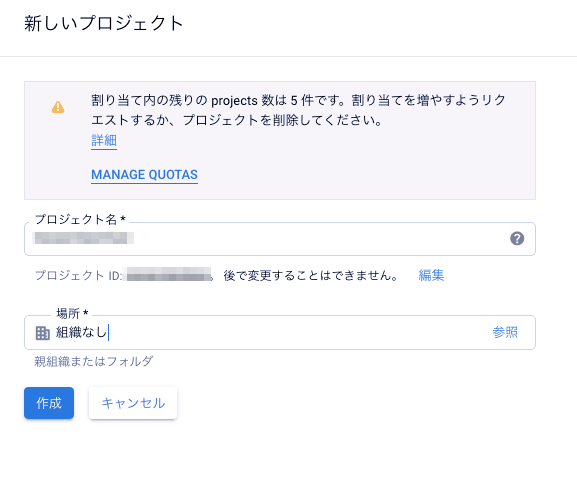This screenshot has height=478, width=577.
Task: Click the キャンセル button
Action: pos(133,403)
